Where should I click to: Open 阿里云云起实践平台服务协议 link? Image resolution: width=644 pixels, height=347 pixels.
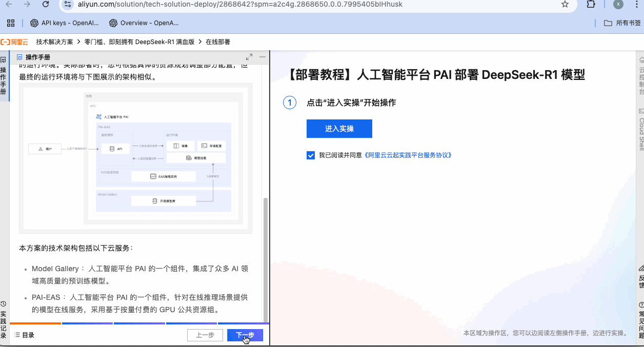coord(408,155)
